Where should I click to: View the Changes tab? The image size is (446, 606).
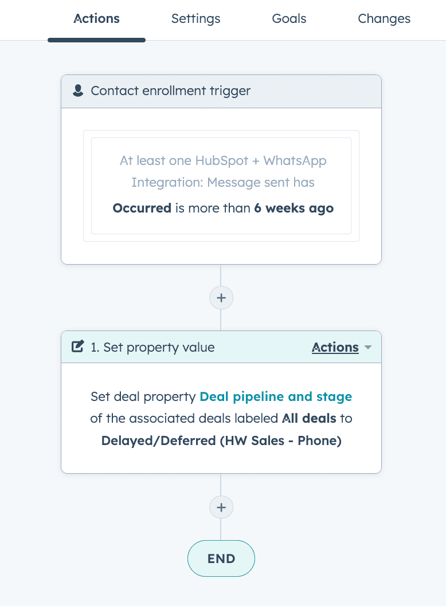[x=384, y=19]
